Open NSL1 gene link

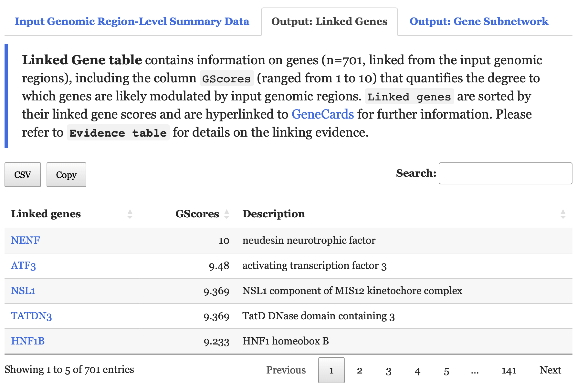23,291
